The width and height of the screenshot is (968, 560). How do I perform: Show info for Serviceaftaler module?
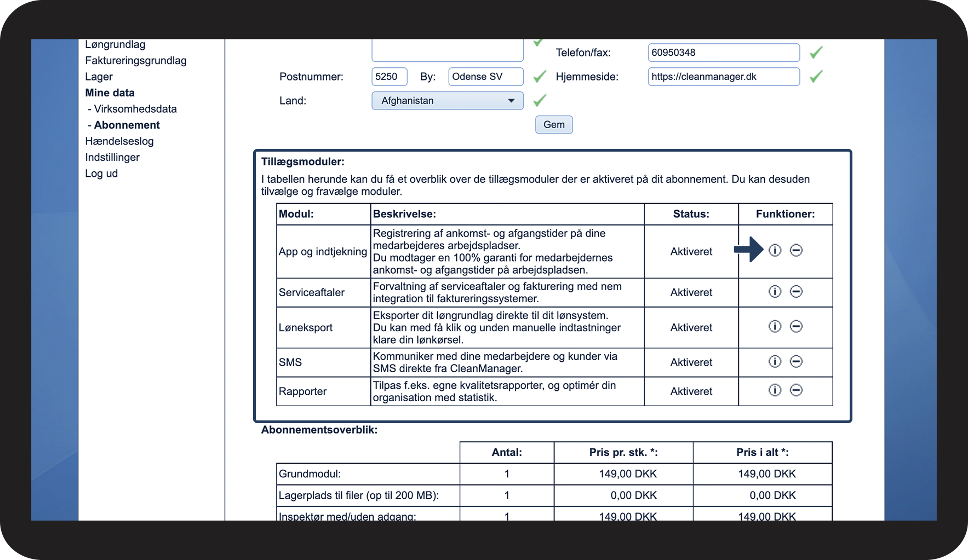(775, 291)
